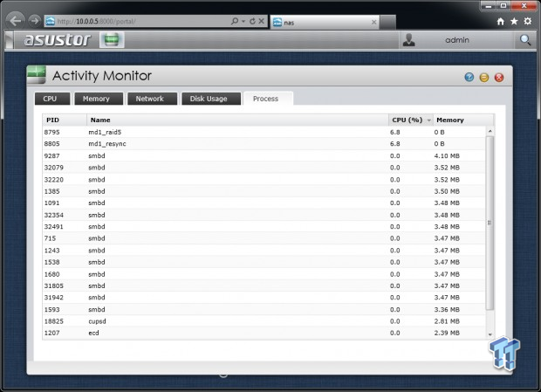Select the smbd row with PID 32079
The width and height of the screenshot is (541, 392).
click(264, 168)
